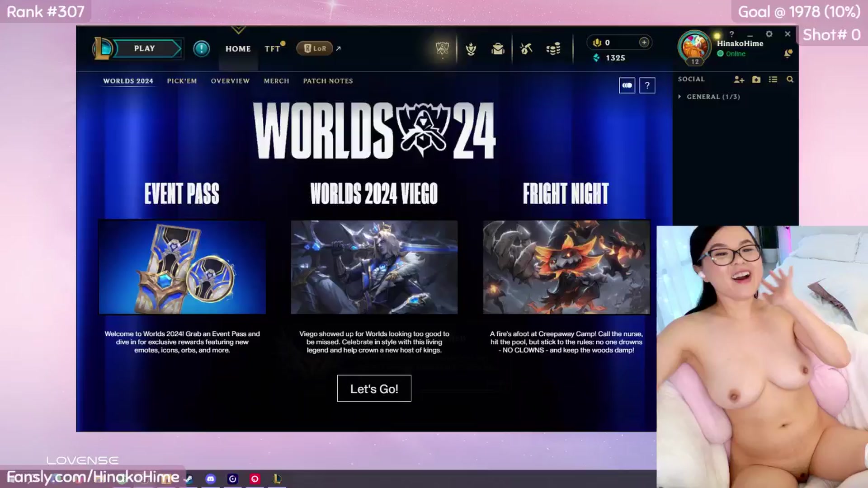This screenshot has width=868, height=488.
Task: Open client settings gear icon
Action: pos(769,34)
